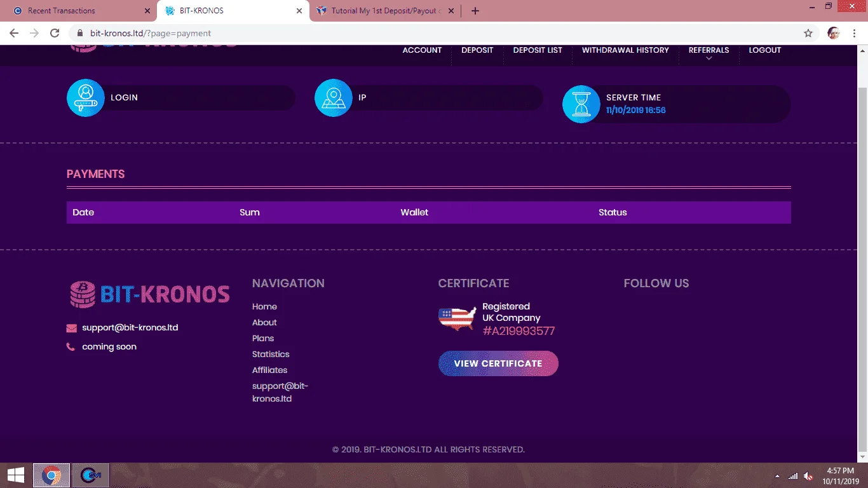Close the BIT-KRONOS tab
Viewport: 868px width, 488px height.
pos(299,11)
